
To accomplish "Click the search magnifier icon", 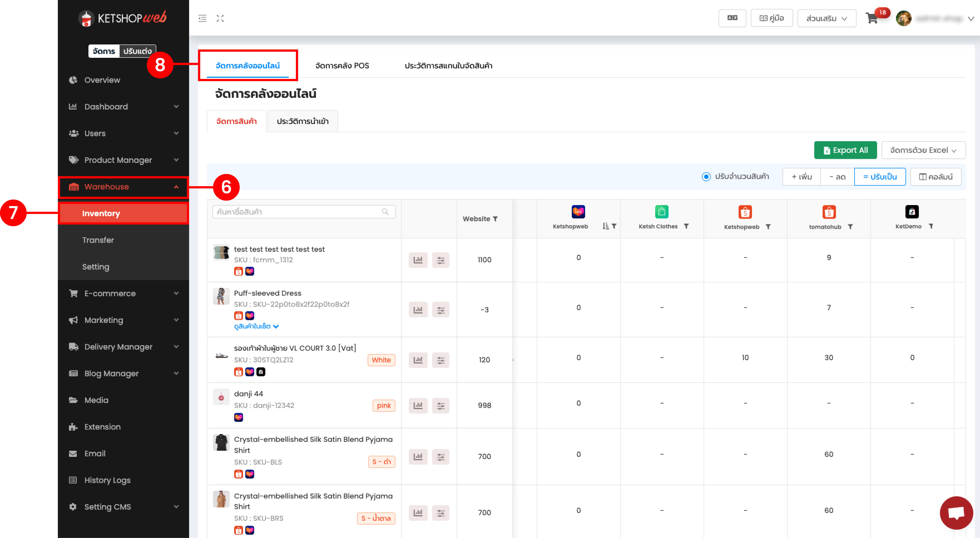I will [x=385, y=212].
